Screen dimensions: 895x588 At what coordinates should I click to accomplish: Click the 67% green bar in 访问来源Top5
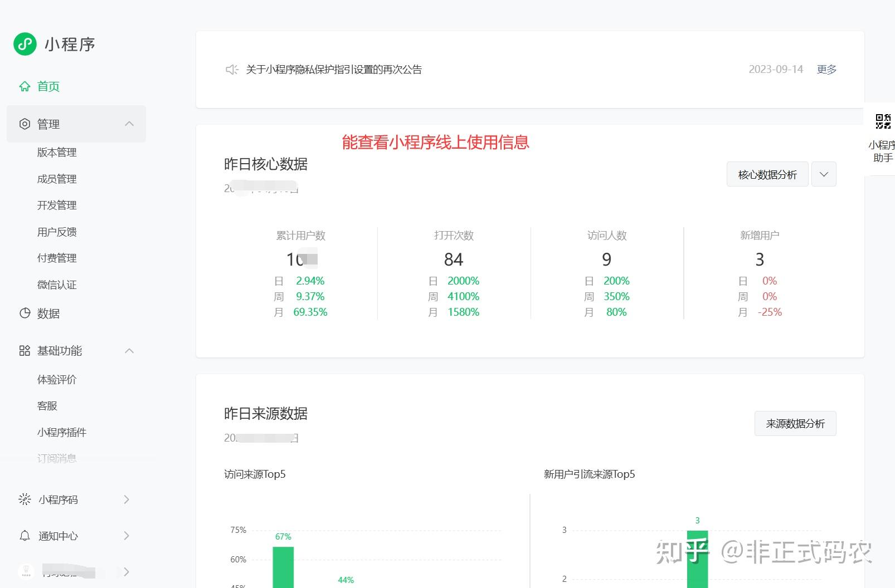283,567
